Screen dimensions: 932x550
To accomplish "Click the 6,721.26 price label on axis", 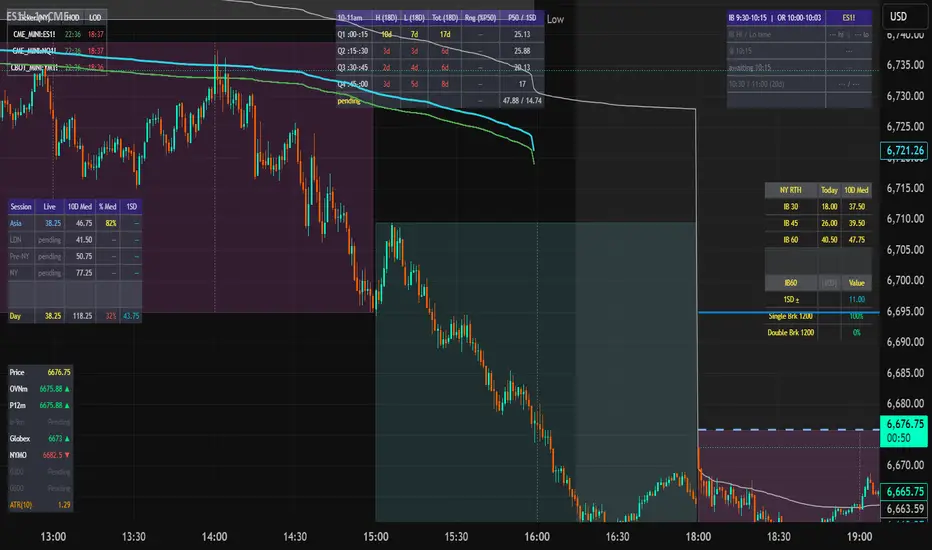I will (904, 150).
